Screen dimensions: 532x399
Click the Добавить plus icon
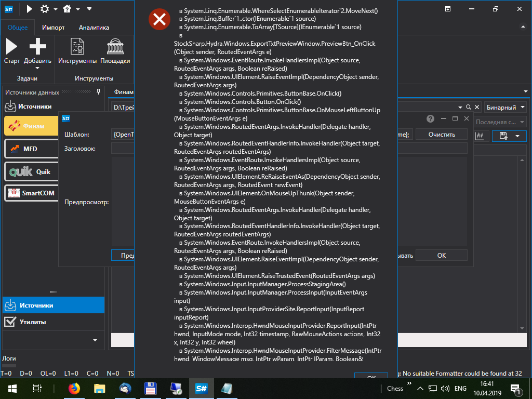(37, 46)
